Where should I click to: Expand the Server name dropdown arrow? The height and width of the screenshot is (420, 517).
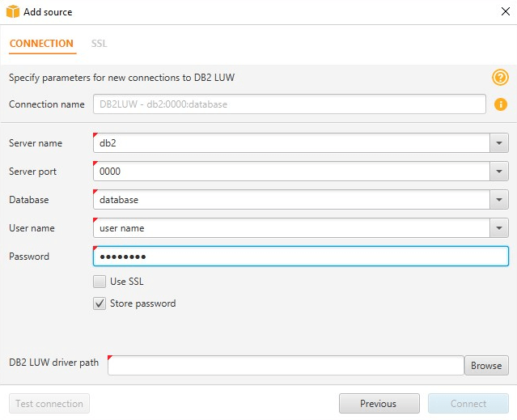499,143
